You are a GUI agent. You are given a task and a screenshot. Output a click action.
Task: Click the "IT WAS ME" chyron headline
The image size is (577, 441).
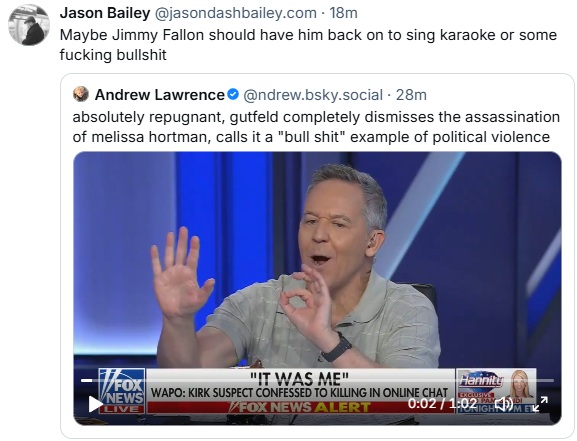click(x=300, y=378)
